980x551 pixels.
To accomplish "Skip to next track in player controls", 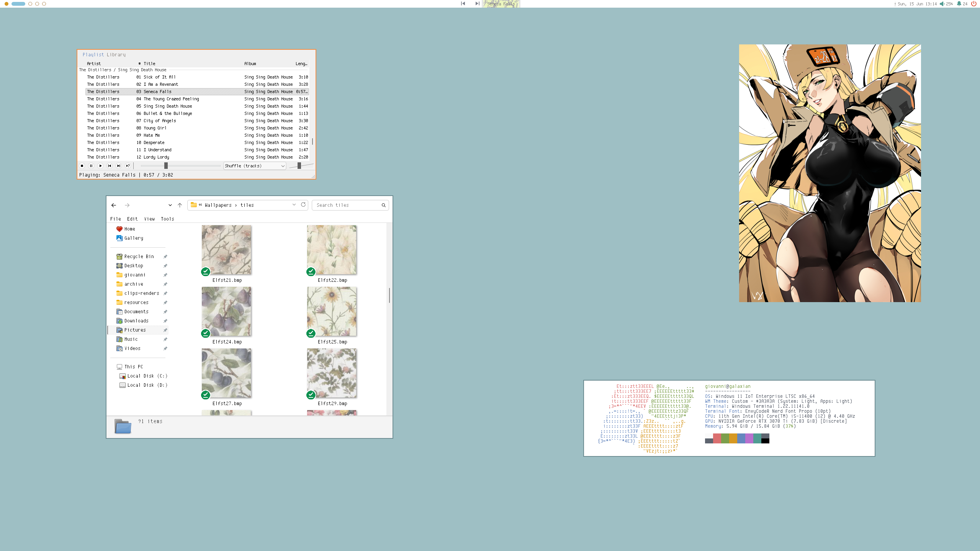I will point(119,166).
